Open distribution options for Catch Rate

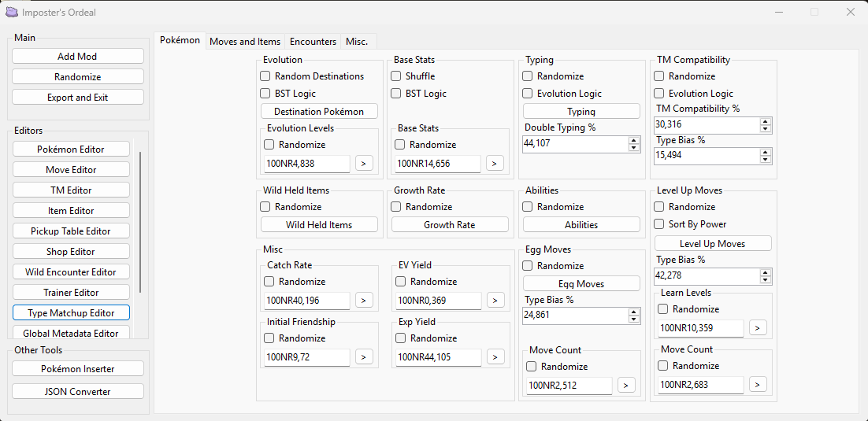tap(364, 301)
